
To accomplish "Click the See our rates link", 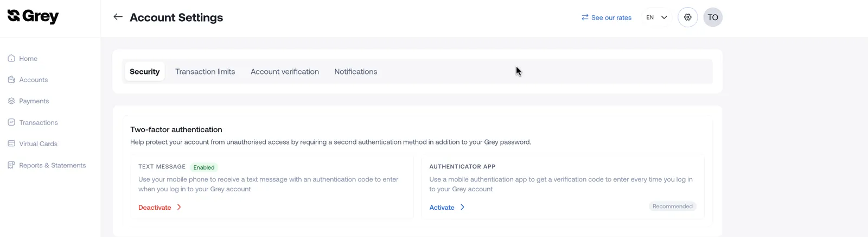I will point(607,17).
